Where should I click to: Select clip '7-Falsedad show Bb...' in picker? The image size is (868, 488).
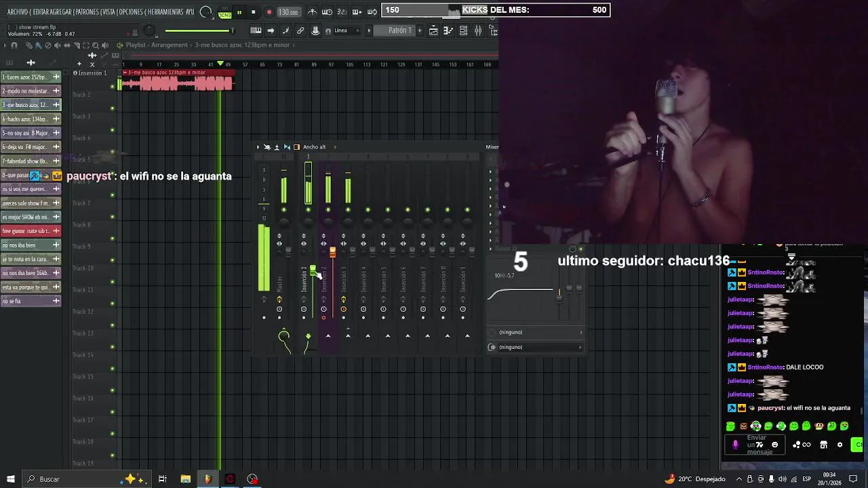coord(31,161)
